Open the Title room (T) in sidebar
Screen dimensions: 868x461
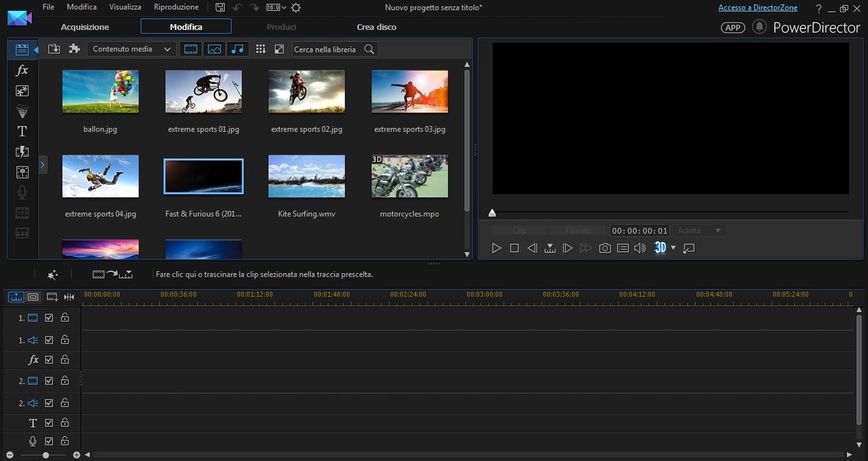click(x=22, y=131)
